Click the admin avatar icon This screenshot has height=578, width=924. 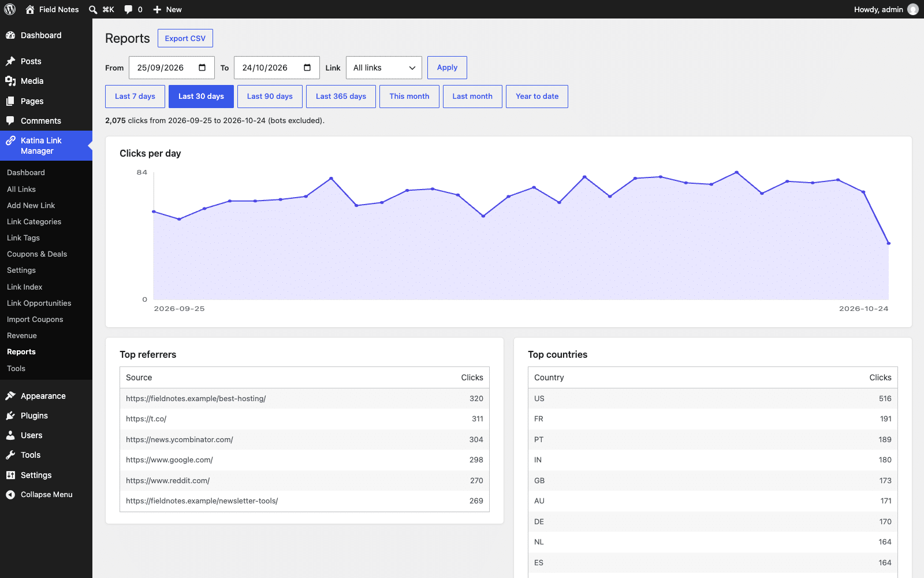point(913,9)
